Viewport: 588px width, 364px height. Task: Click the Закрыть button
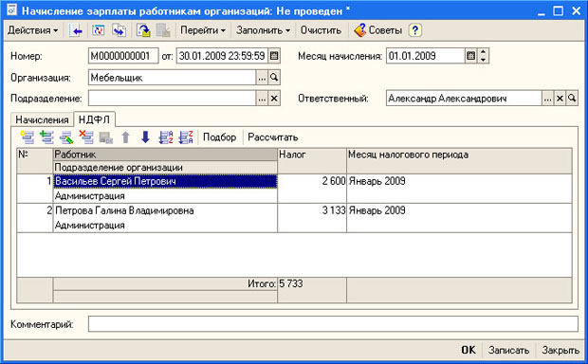(x=561, y=350)
